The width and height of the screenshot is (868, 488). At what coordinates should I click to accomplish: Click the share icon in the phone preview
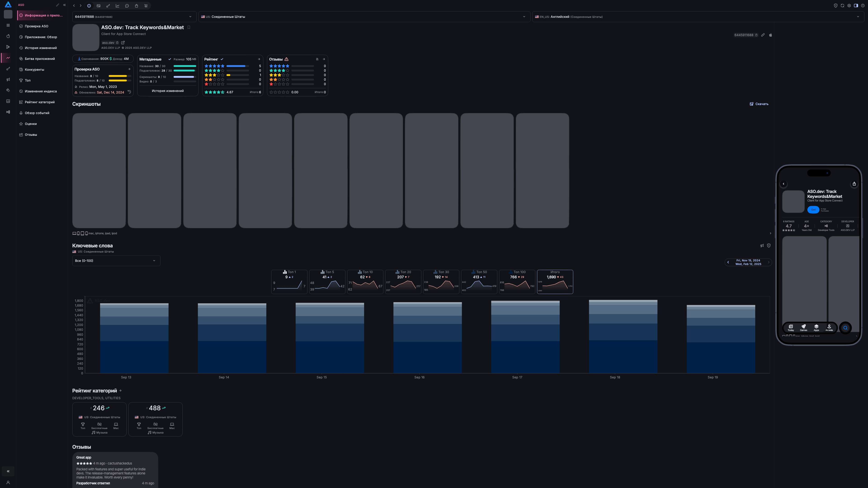(854, 184)
